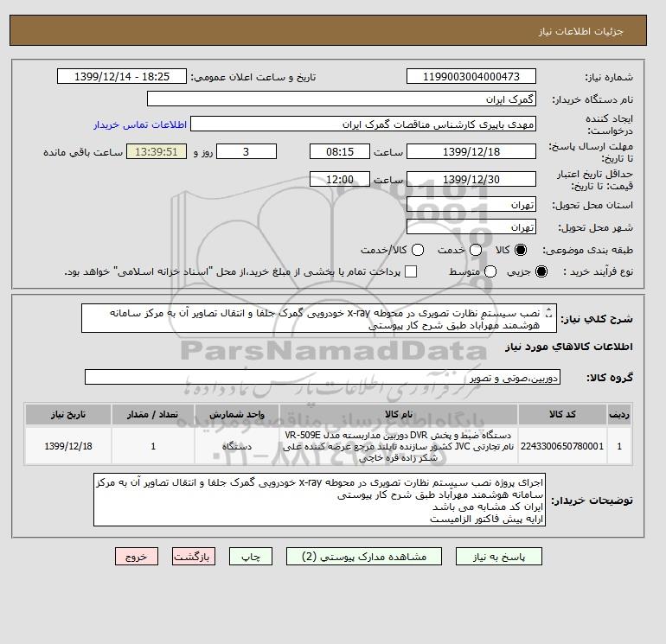Image resolution: width=666 pixels, height=644 pixels.
Task: Click delivery province تهران field
Action: click(471, 205)
